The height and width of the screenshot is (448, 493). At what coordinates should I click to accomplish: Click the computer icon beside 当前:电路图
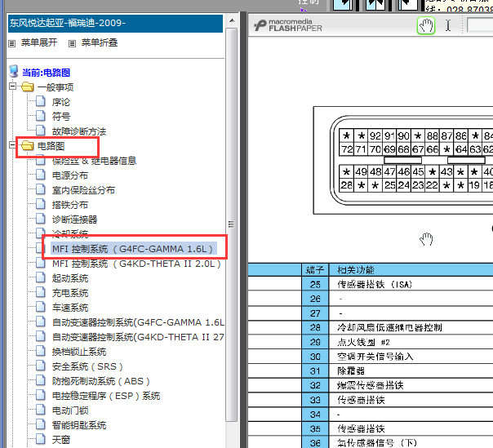point(14,71)
